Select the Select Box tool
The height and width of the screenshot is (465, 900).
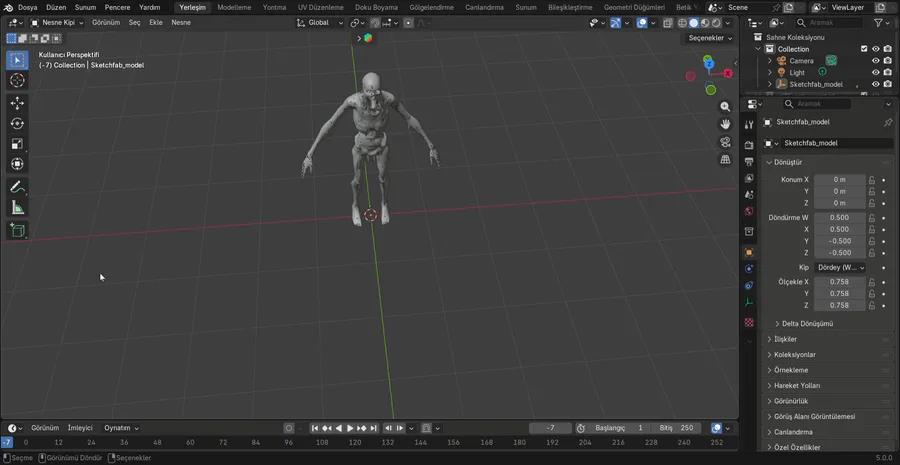[17, 60]
